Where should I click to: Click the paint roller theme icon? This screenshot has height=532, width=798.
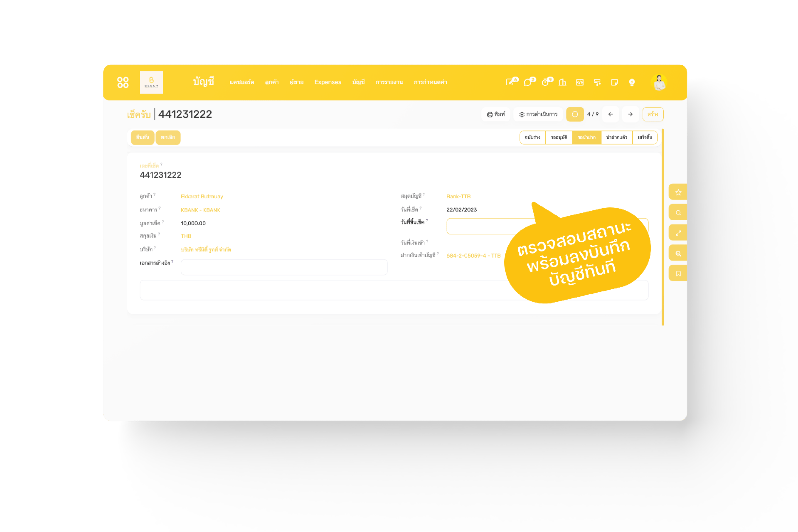coord(597,82)
